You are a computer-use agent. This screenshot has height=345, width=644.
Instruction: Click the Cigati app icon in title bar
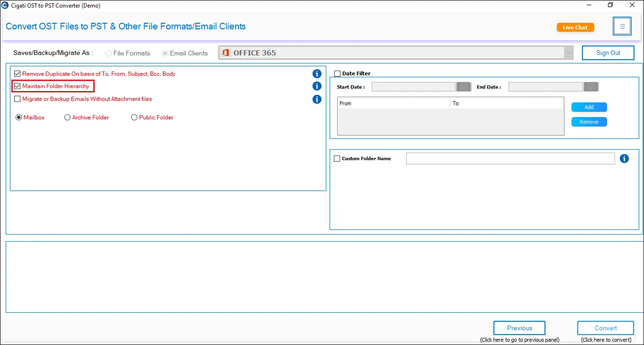coord(5,5)
